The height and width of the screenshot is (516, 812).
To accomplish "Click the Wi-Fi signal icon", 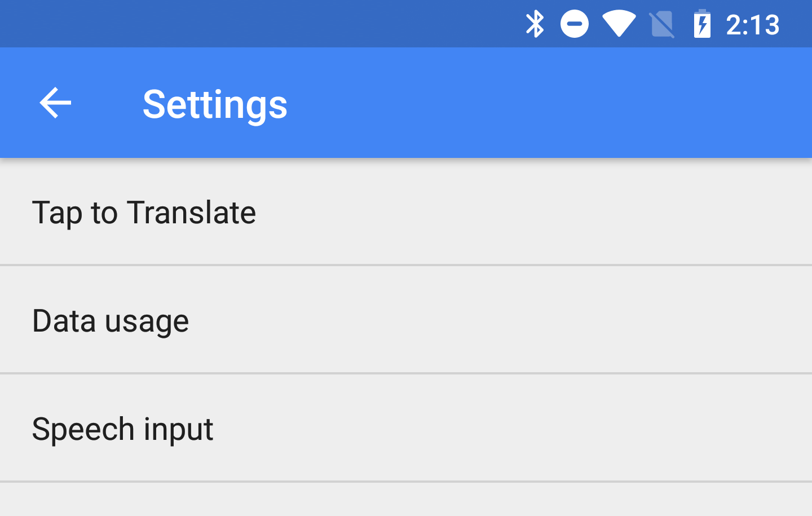I will 618,23.
